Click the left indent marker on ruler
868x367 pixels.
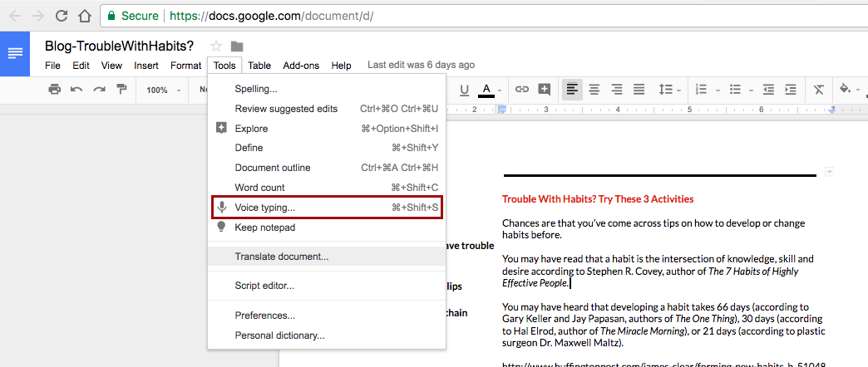502,110
